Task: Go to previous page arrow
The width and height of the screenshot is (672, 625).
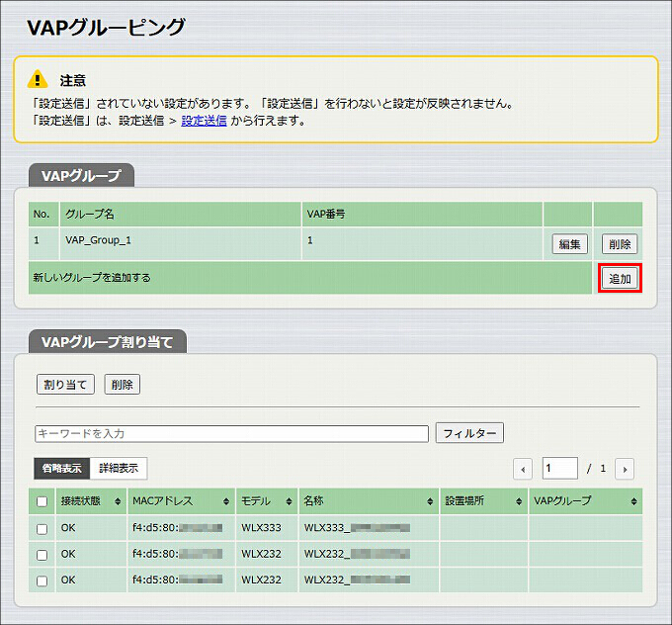Action: click(523, 469)
